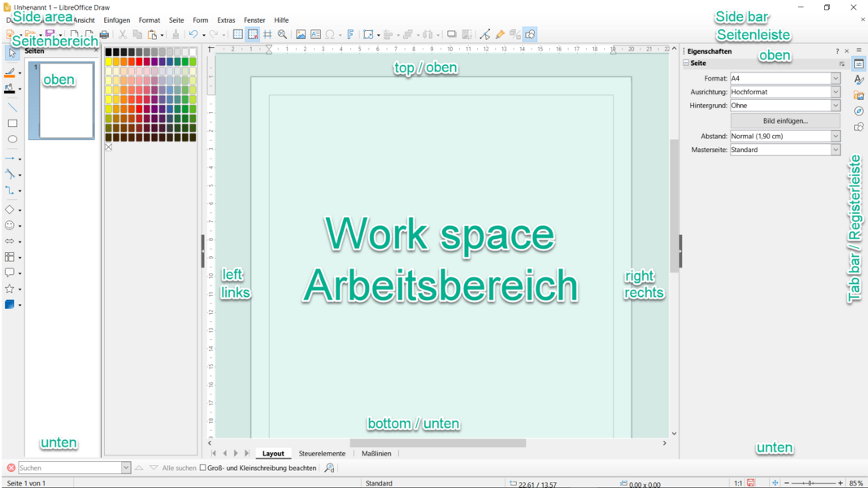Open the Masterseite dropdown showing Standard

click(835, 150)
